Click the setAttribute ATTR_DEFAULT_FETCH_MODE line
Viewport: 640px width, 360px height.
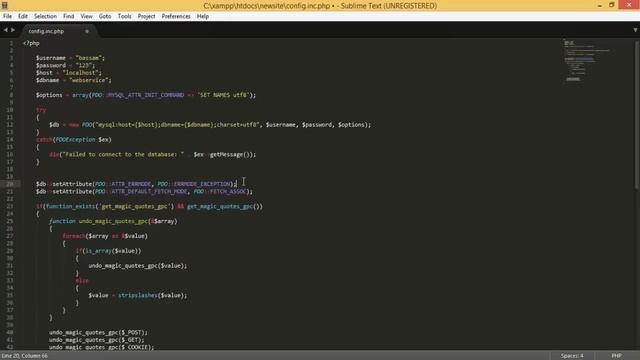144,191
